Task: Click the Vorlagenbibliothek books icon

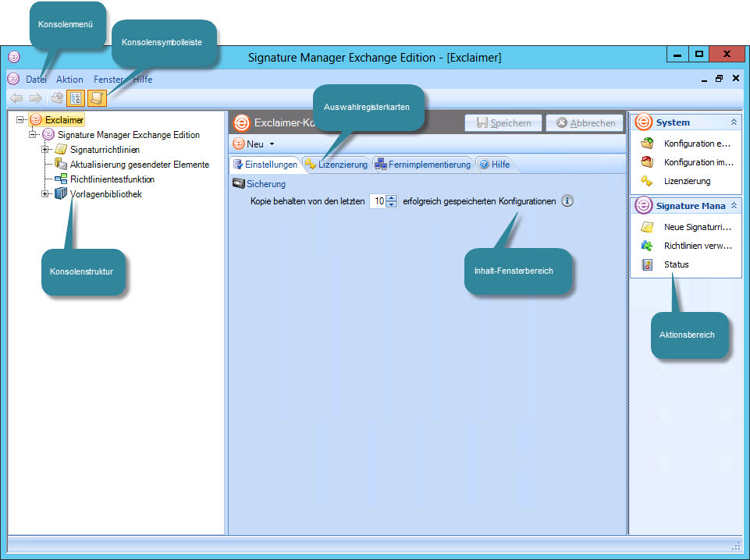Action: click(x=61, y=194)
